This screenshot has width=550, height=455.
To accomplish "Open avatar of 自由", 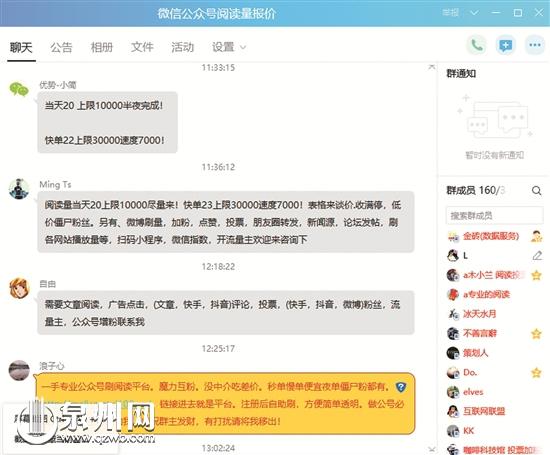I will (x=19, y=288).
